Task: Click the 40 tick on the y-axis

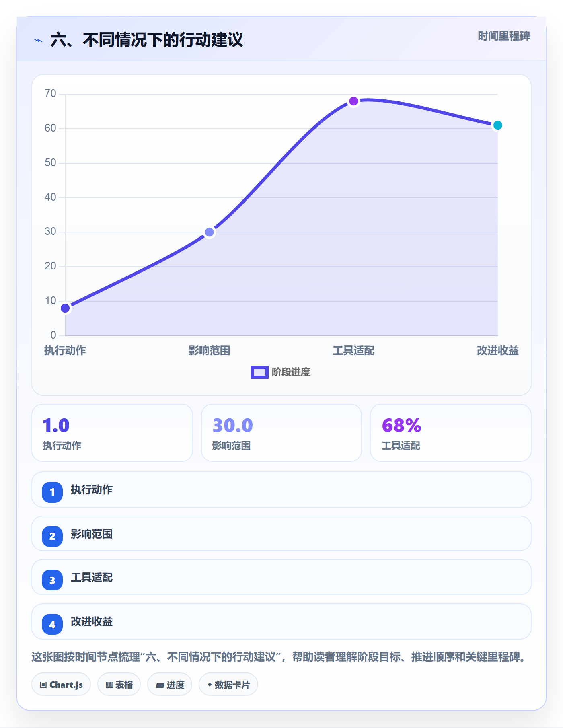Action: coord(51,197)
